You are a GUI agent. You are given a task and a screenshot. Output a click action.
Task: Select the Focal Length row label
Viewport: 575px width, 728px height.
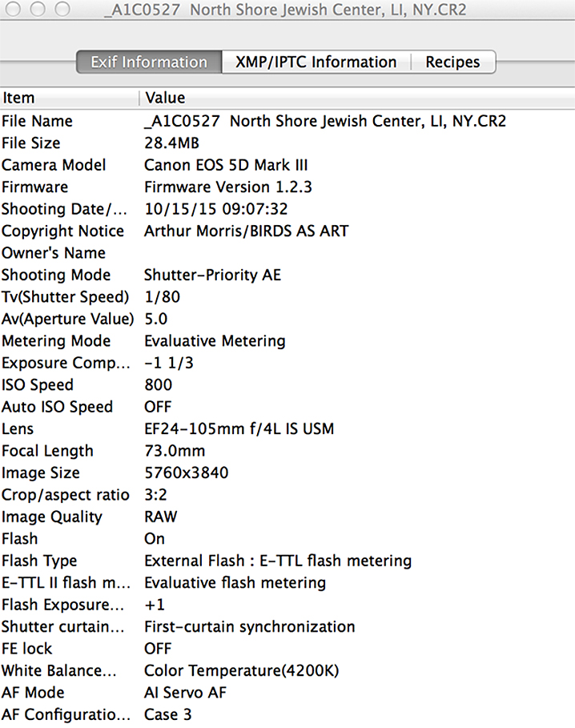pyautogui.click(x=47, y=451)
